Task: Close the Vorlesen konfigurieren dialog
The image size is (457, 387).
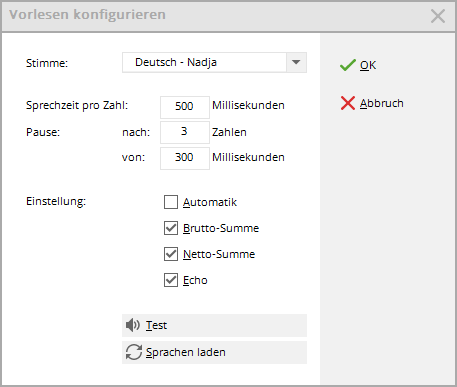Action: coord(438,16)
